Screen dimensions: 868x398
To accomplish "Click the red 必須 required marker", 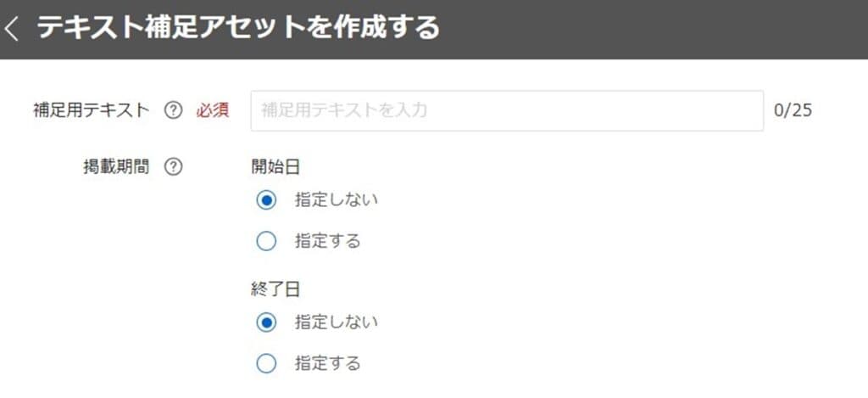I will coord(213,111).
